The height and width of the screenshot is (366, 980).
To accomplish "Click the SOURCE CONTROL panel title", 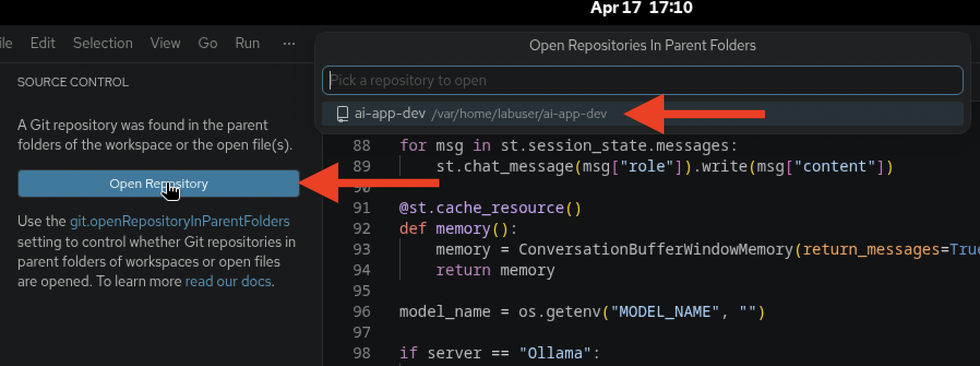I will coord(73,82).
